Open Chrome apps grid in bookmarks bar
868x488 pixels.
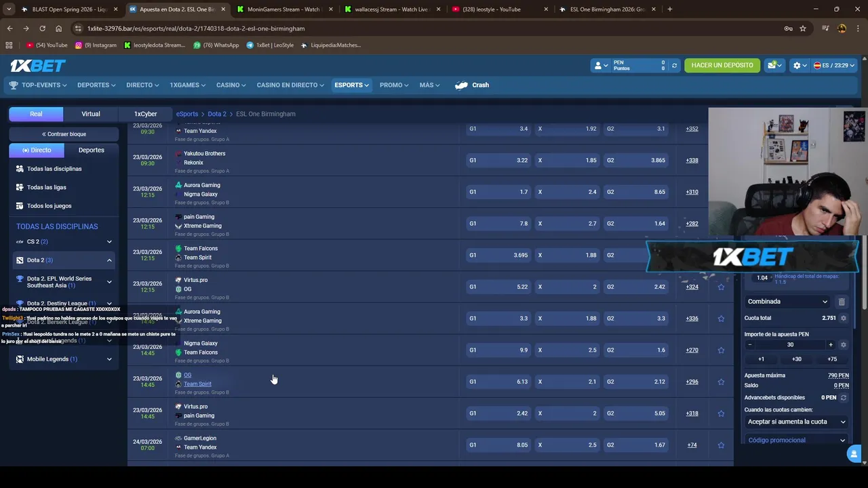coord(9,45)
